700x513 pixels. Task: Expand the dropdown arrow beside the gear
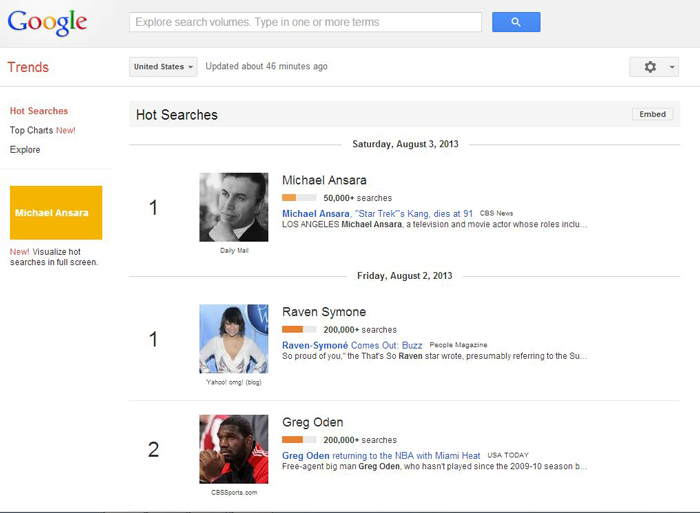[671, 67]
